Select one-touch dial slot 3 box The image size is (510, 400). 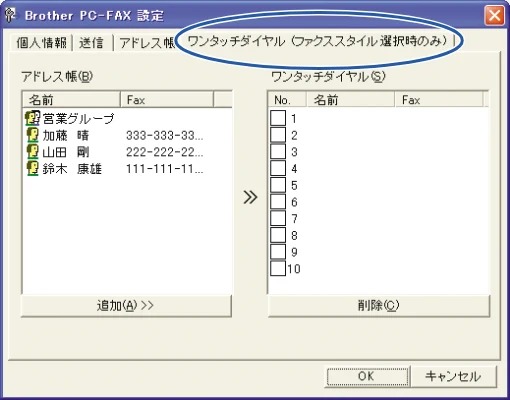(x=278, y=151)
